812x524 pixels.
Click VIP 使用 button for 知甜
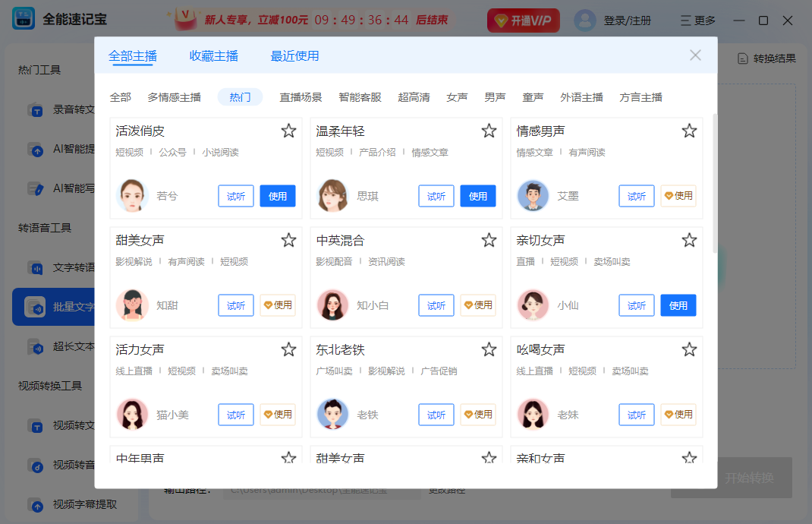point(277,305)
